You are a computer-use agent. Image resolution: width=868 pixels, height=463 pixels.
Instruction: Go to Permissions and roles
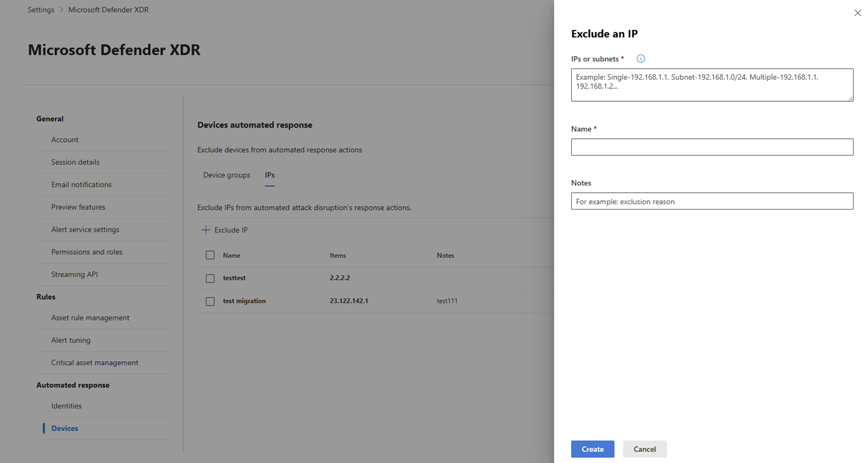click(87, 252)
